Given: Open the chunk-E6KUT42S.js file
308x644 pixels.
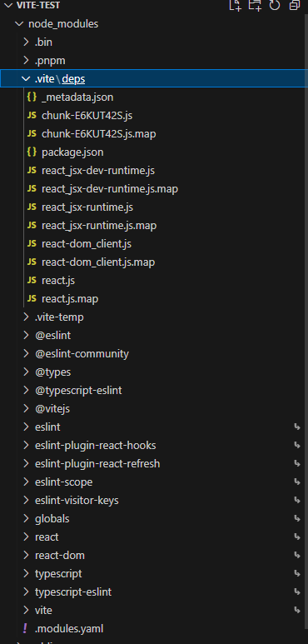Looking at the screenshot, I should coord(87,116).
